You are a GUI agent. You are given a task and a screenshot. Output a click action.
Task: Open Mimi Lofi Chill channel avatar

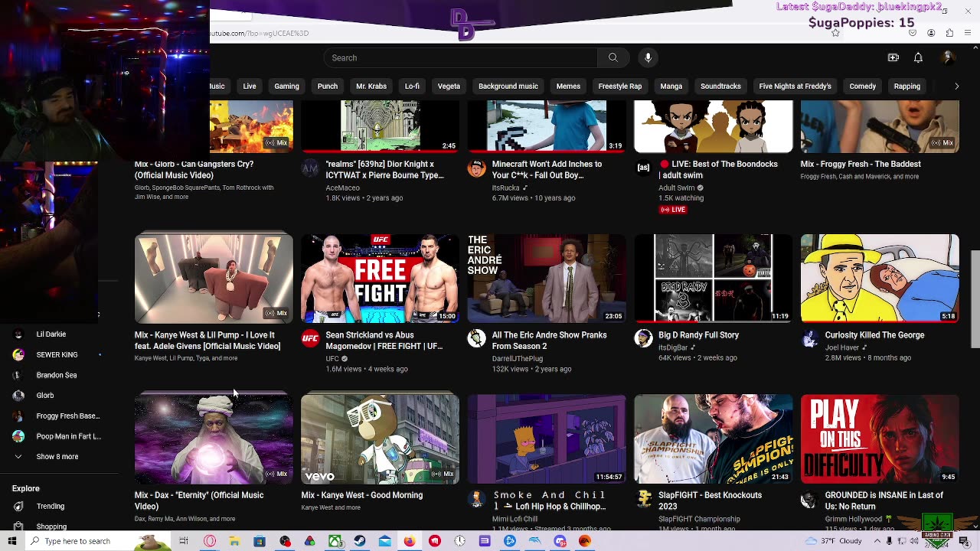[476, 499]
